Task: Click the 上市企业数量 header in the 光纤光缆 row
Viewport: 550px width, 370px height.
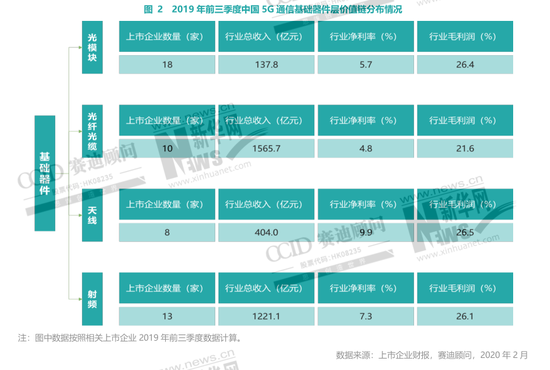Action: click(x=167, y=120)
